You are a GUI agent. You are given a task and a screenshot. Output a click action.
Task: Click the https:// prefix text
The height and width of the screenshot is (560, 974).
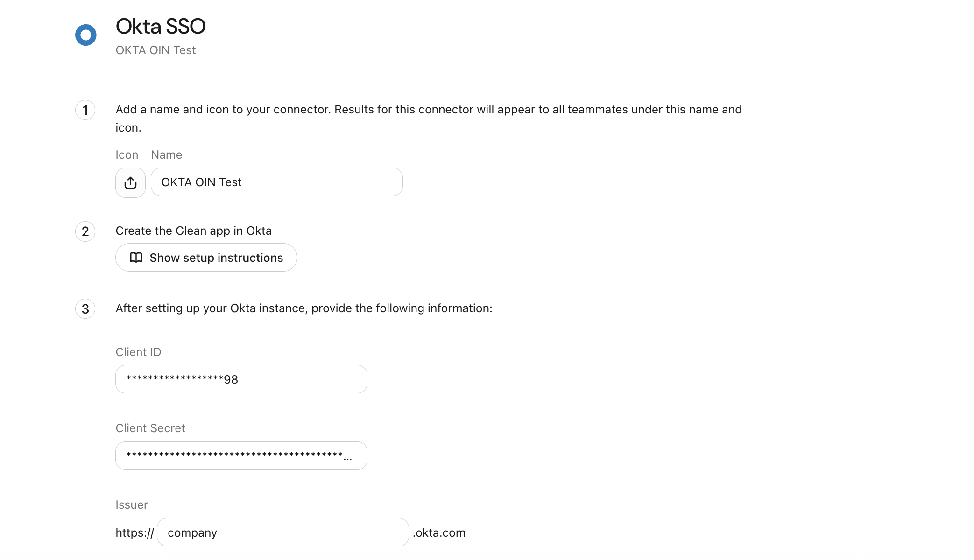click(x=134, y=533)
